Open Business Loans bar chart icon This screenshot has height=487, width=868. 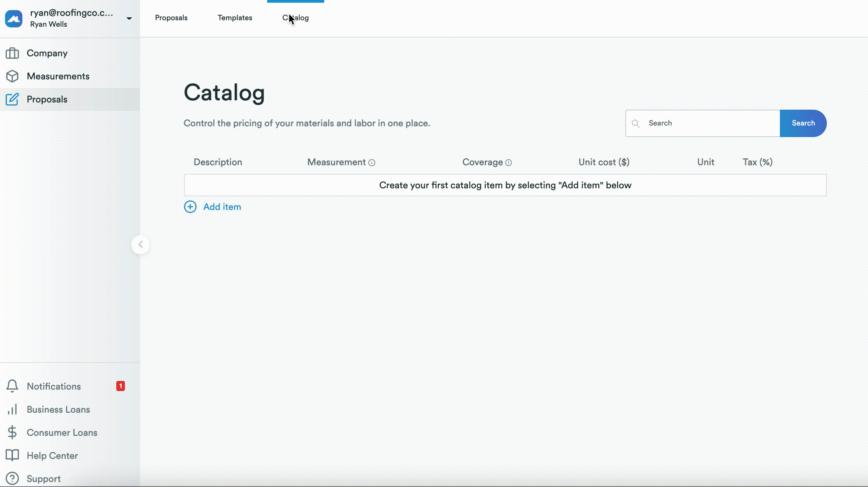point(12,409)
